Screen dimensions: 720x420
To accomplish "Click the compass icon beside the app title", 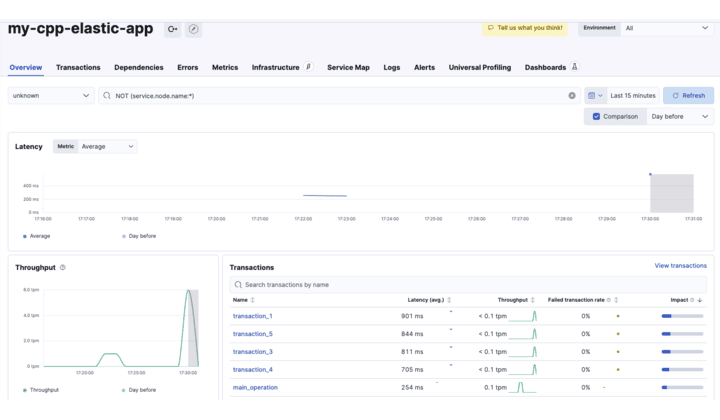I will (x=194, y=29).
